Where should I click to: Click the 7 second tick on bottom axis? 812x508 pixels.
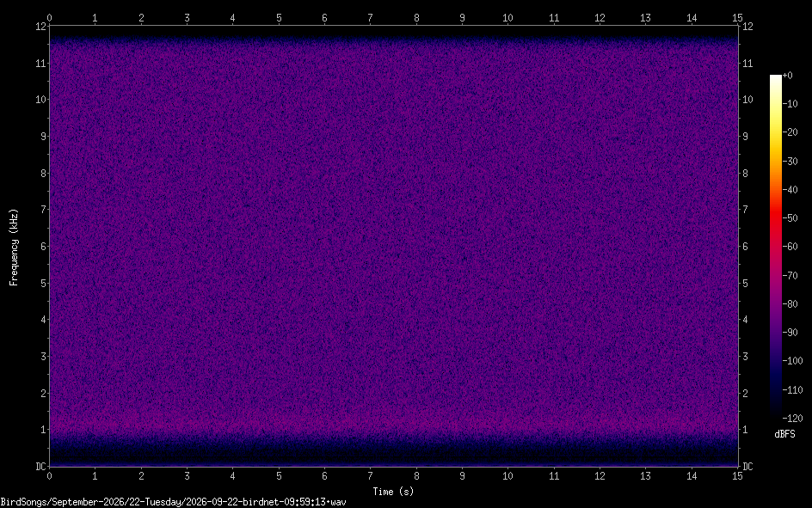coord(370,476)
